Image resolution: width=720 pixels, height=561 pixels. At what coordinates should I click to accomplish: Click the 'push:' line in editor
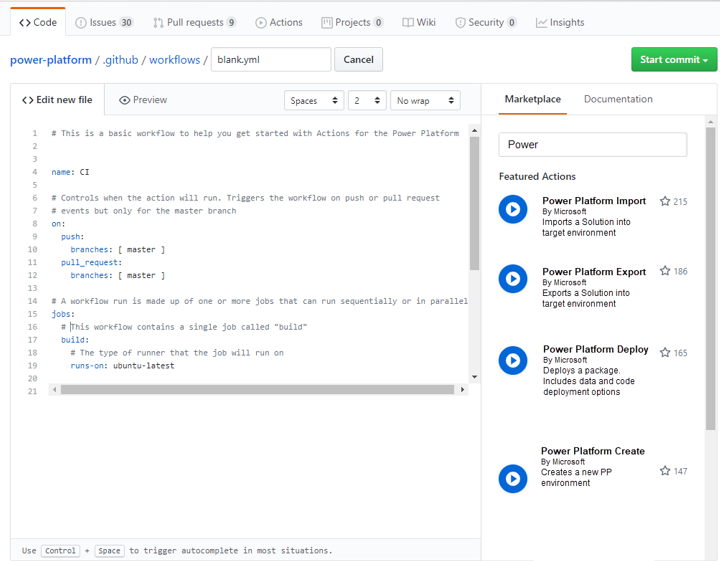[x=73, y=237]
